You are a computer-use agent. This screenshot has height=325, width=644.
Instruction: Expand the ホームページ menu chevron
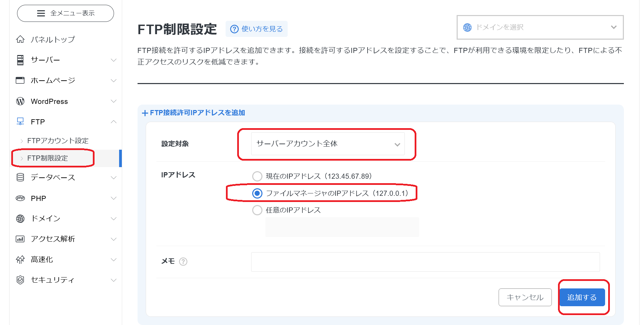point(114,81)
